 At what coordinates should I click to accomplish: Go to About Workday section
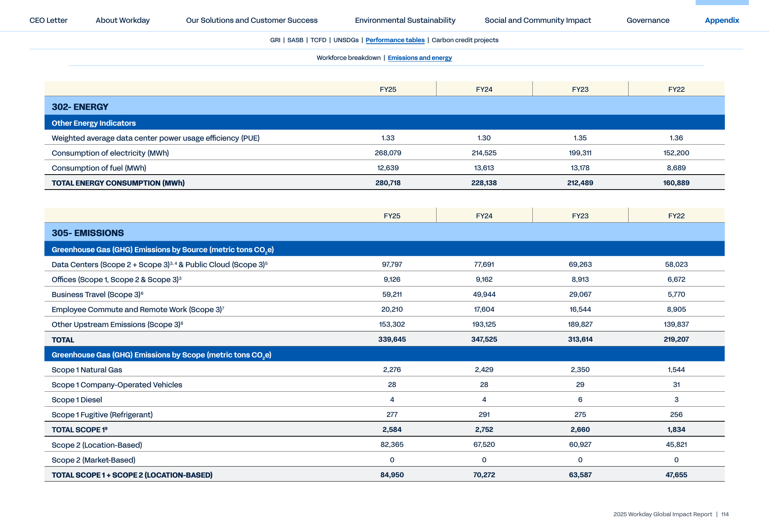coord(123,20)
